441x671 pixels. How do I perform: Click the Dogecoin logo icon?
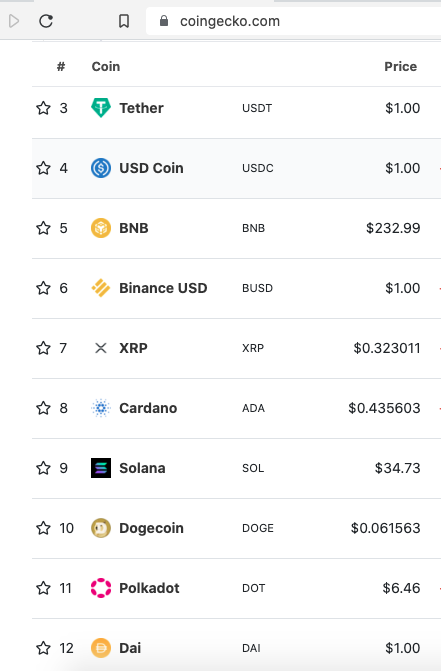[101, 528]
